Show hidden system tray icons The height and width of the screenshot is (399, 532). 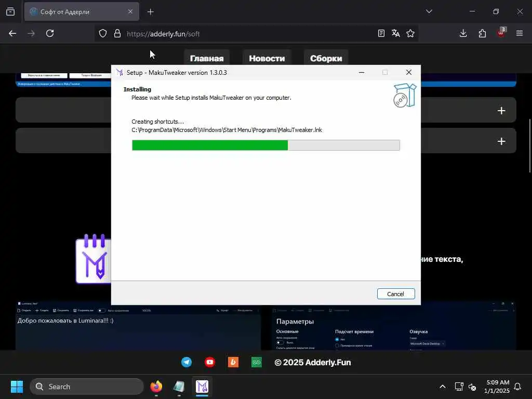pyautogui.click(x=443, y=387)
